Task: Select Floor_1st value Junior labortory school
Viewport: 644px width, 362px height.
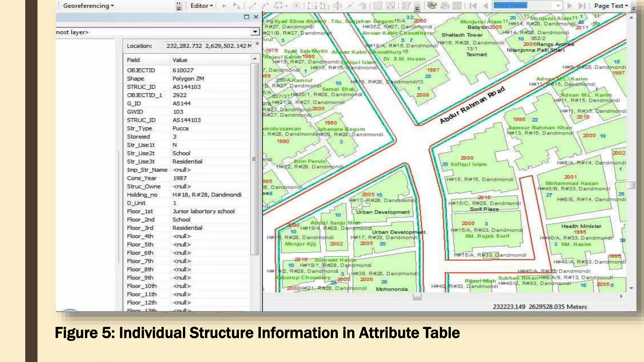Action: pos(203,211)
